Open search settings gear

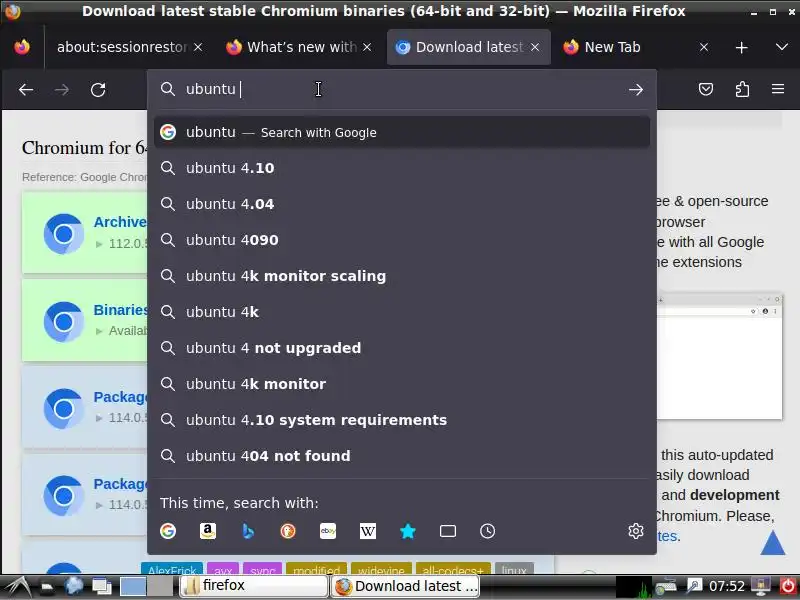tap(636, 531)
